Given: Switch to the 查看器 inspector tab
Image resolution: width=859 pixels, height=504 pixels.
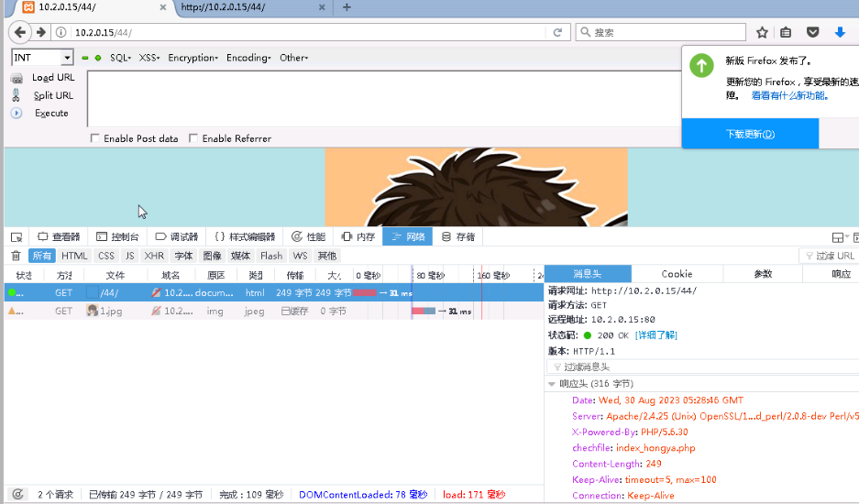Looking at the screenshot, I should (x=59, y=236).
